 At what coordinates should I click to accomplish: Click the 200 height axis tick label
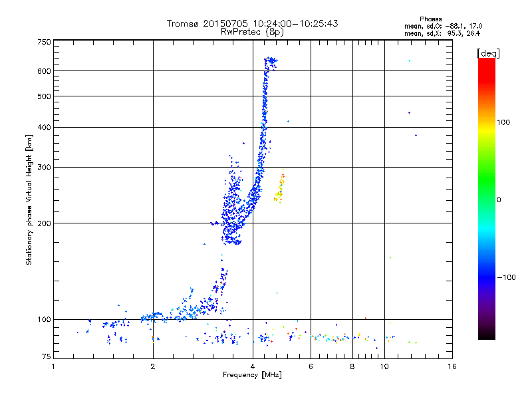(x=45, y=223)
